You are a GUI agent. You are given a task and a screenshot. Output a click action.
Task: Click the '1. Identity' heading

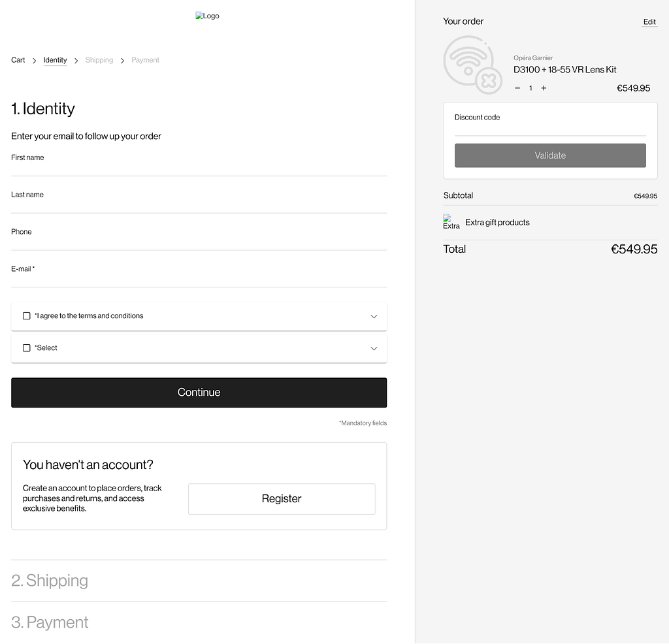tap(43, 109)
